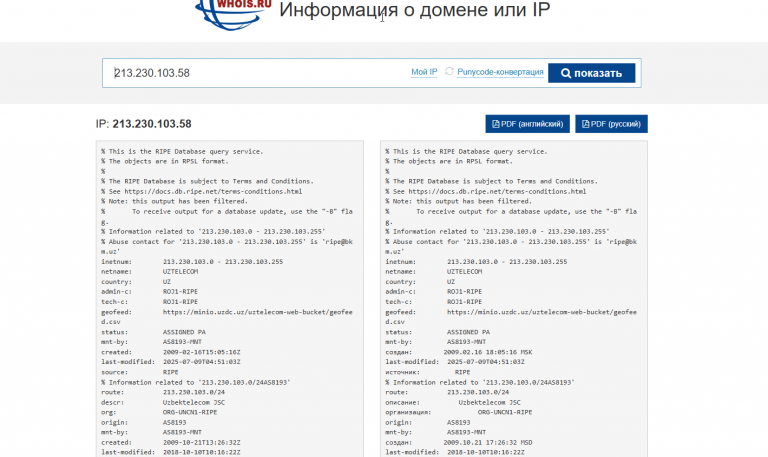Click country: UZ in right panel
Viewport: 768px width, 457px height.
click(420, 282)
